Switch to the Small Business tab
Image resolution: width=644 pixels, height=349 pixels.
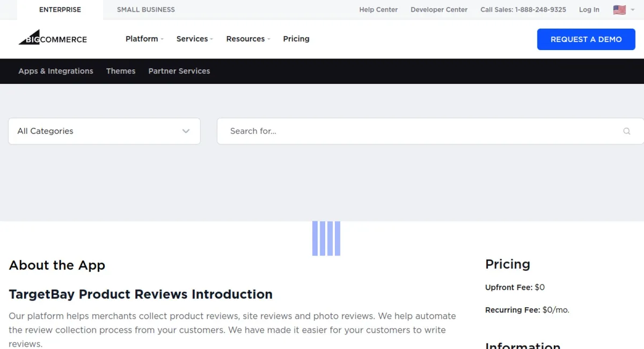[x=146, y=10]
